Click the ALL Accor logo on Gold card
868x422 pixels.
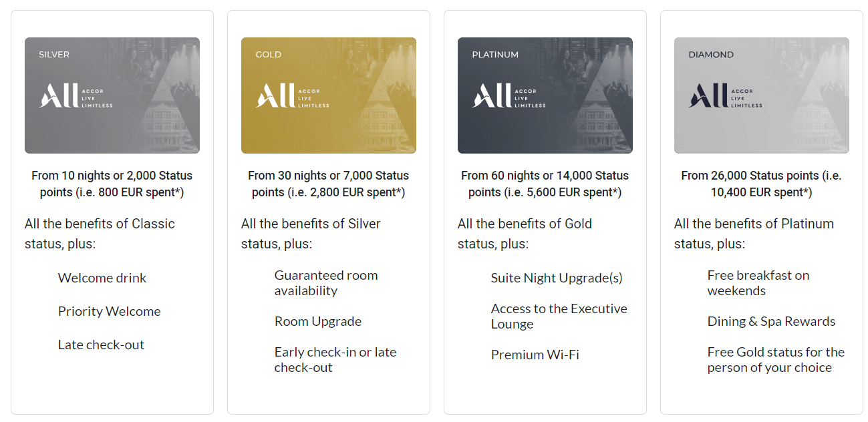pyautogui.click(x=292, y=96)
